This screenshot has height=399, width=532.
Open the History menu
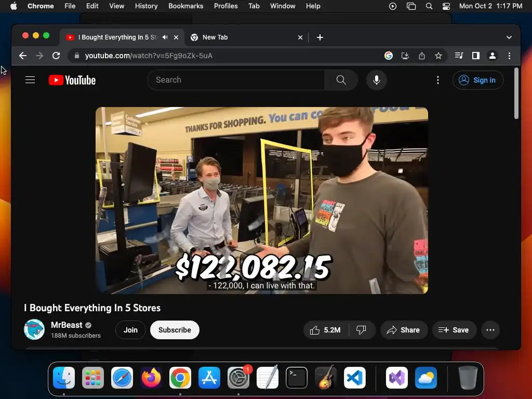tap(146, 6)
